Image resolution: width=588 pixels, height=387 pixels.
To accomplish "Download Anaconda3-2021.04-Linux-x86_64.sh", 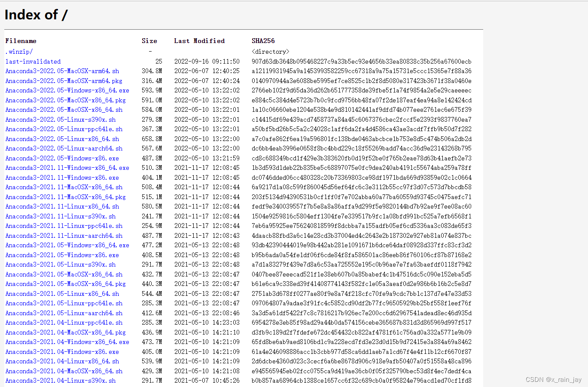I will point(62,361).
